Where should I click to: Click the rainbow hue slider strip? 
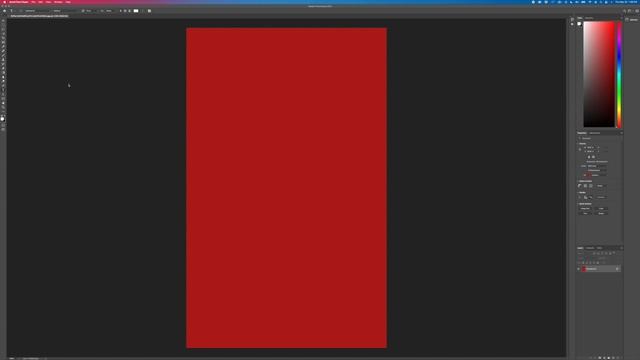click(619, 74)
